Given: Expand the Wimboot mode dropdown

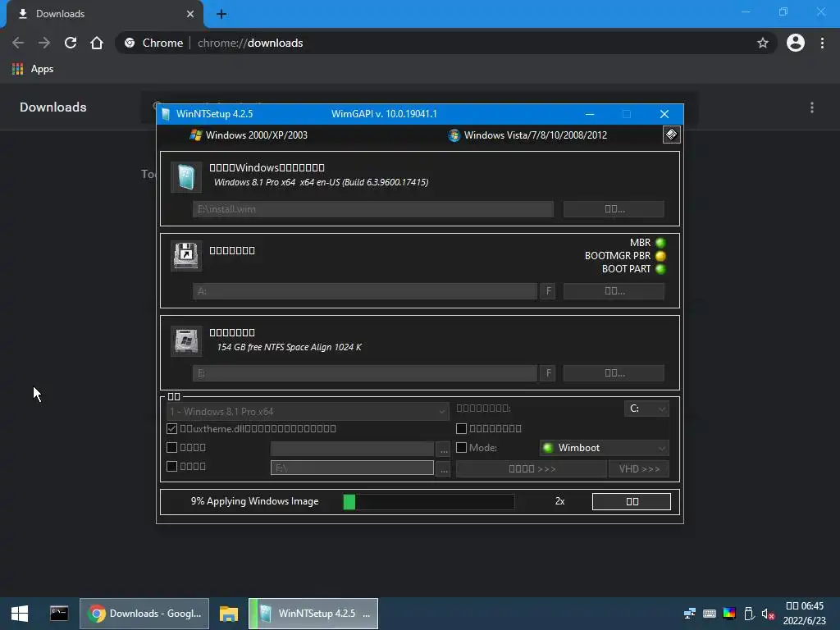Looking at the screenshot, I should pos(605,448).
